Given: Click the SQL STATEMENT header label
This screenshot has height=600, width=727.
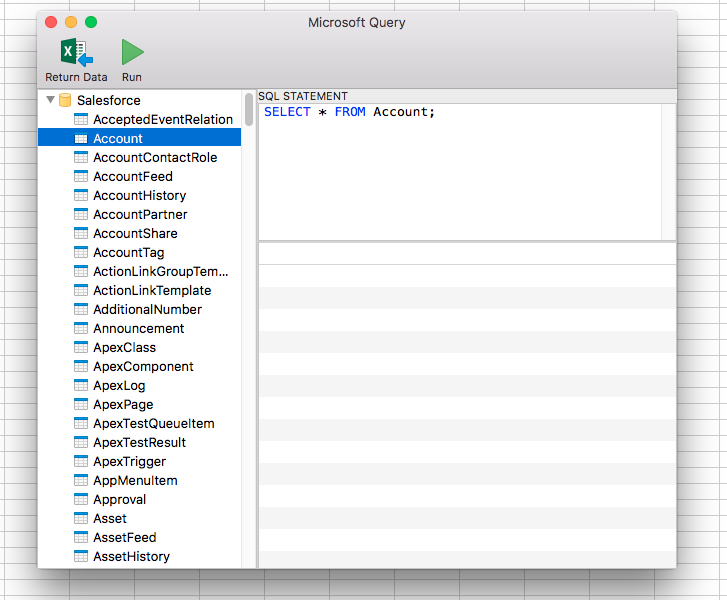Looking at the screenshot, I should [303, 96].
